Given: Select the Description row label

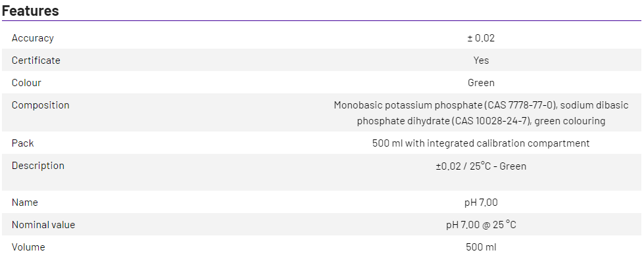Looking at the screenshot, I should (37, 166).
